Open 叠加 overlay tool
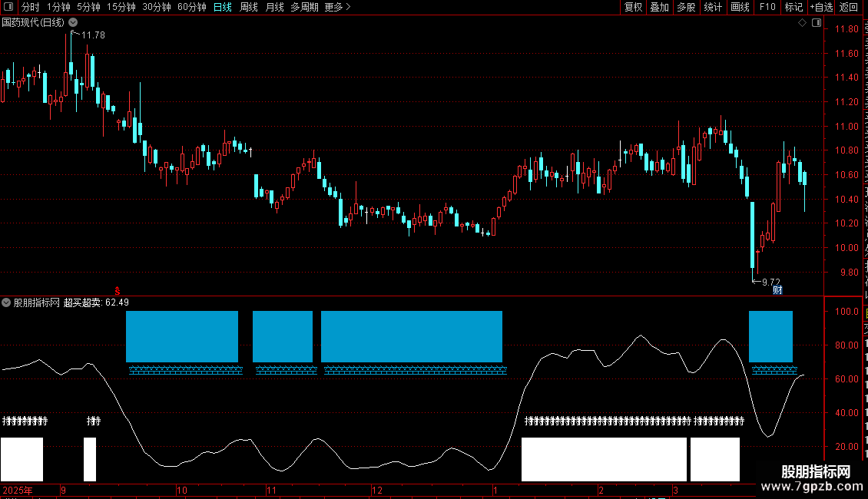Image resolution: width=868 pixels, height=499 pixels. click(659, 7)
